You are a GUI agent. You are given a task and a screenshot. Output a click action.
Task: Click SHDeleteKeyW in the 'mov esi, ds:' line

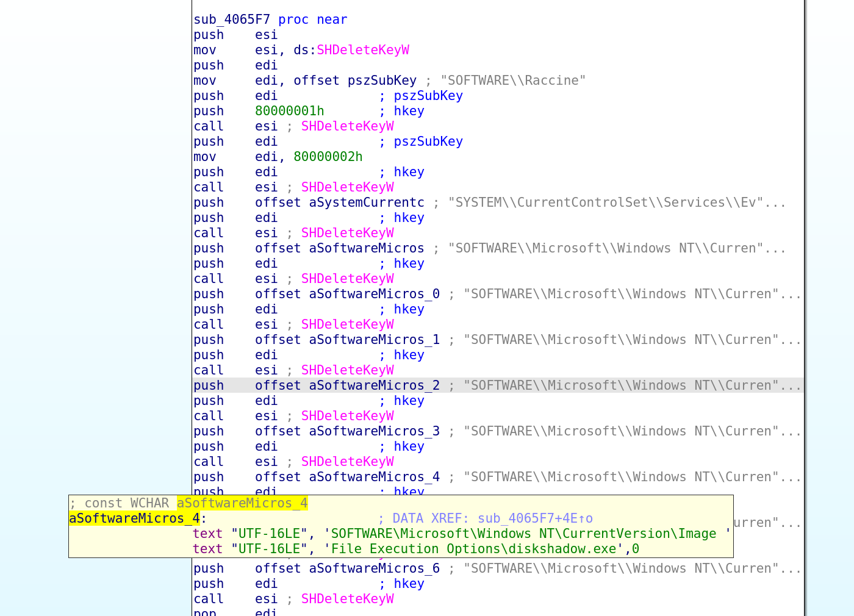point(363,50)
